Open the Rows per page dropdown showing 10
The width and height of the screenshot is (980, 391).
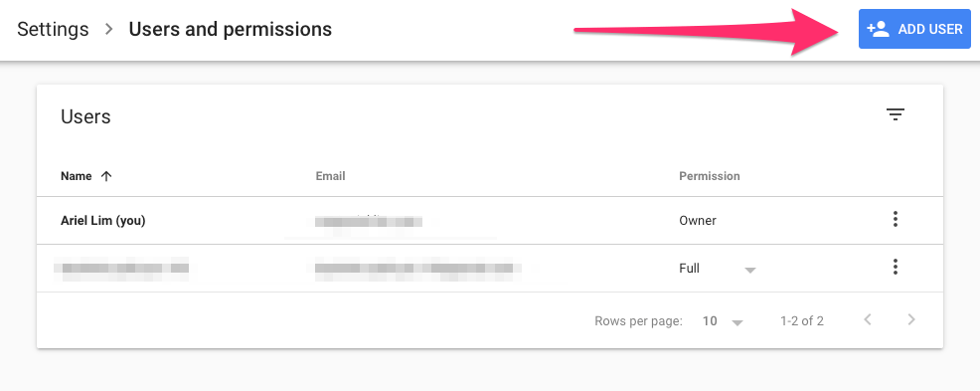click(723, 321)
